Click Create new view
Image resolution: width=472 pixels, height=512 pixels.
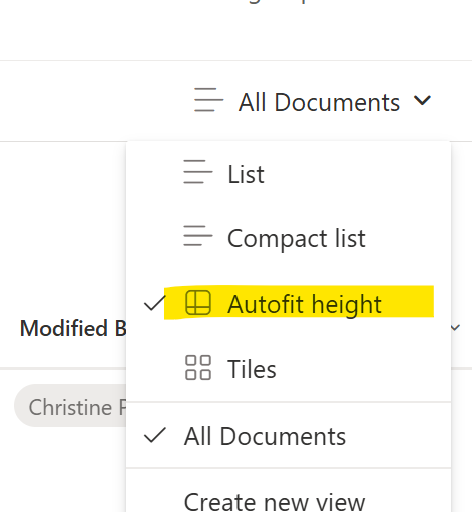tap(274, 502)
